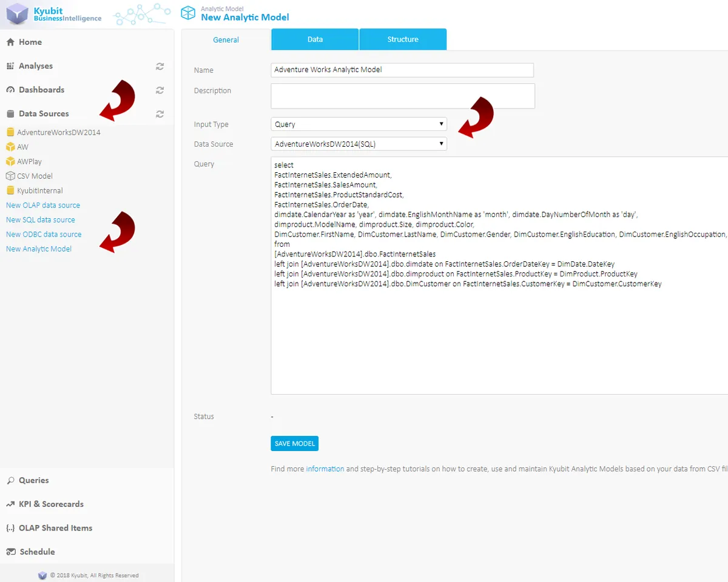
Task: Click the AWPlay cube icon
Action: coord(10,161)
